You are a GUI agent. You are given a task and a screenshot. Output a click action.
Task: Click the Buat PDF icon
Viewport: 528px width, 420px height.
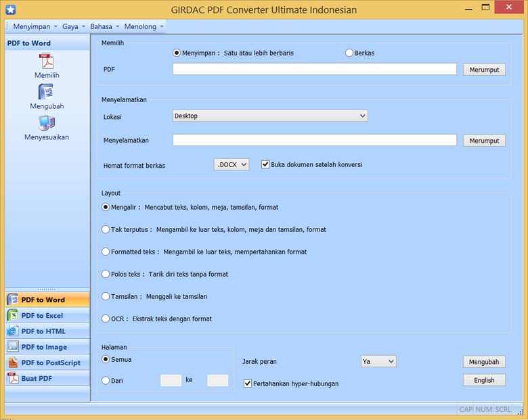tap(13, 378)
